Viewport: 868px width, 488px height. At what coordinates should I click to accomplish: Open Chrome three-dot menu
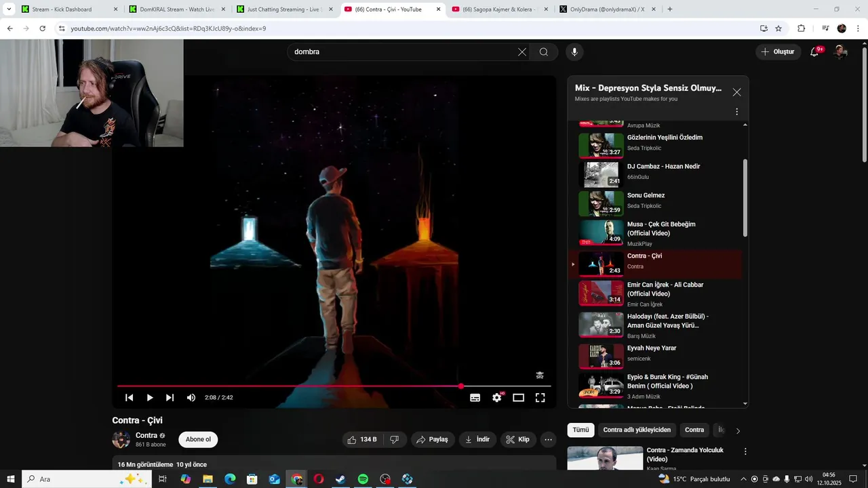pyautogui.click(x=859, y=28)
